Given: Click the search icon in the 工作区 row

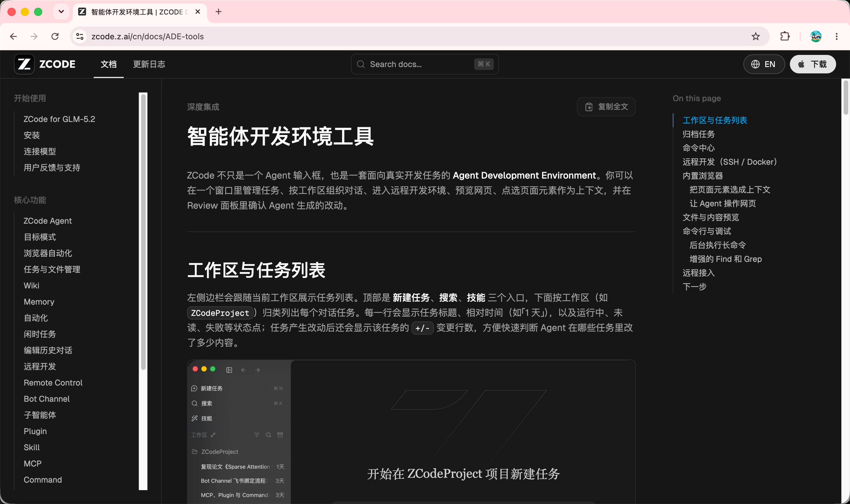Looking at the screenshot, I should coord(268,435).
